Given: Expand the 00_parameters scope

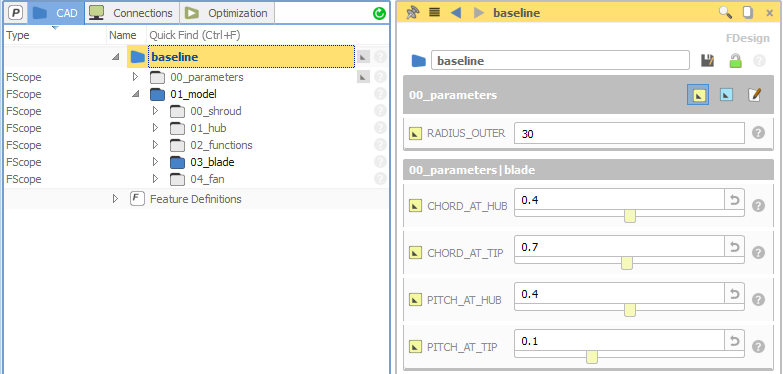Looking at the screenshot, I should pyautogui.click(x=135, y=77).
